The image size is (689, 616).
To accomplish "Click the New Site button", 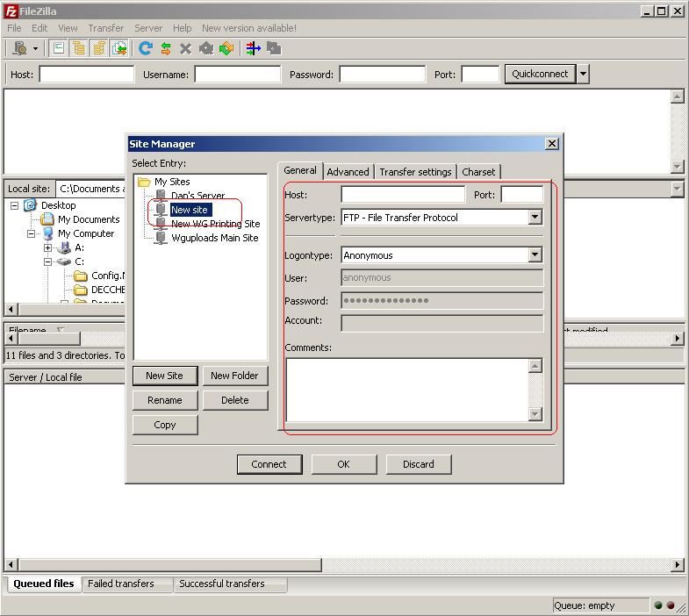I will (x=165, y=376).
